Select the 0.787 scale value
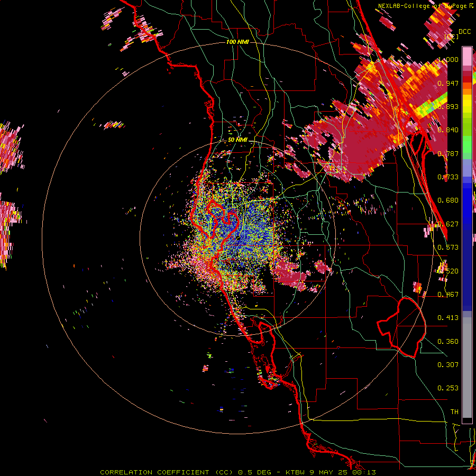Screen dimensions: 476x476 pyautogui.click(x=448, y=153)
